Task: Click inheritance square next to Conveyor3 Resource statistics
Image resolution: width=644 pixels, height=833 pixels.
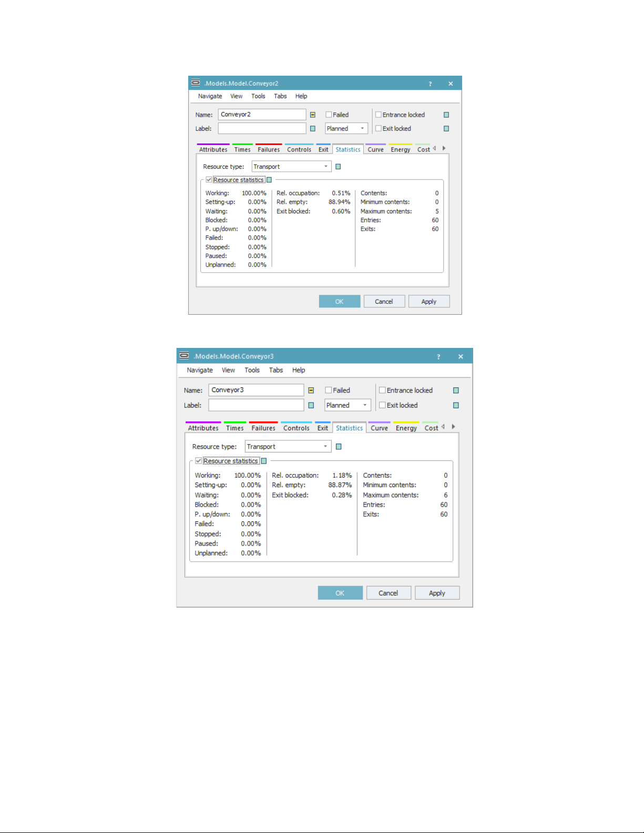Action: 264,461
